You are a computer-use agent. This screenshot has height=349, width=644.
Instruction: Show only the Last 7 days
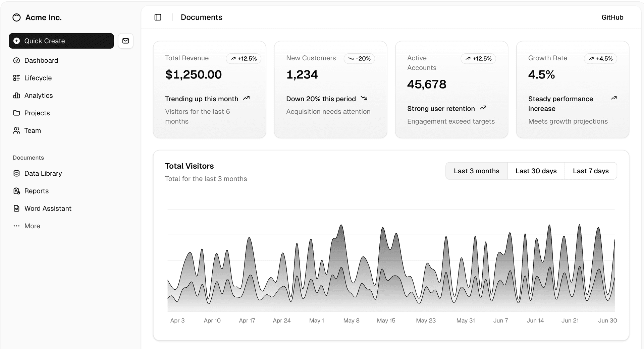[590, 171]
